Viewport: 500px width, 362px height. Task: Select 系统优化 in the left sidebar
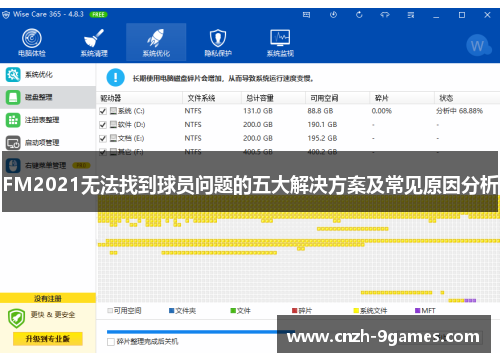coord(48,74)
